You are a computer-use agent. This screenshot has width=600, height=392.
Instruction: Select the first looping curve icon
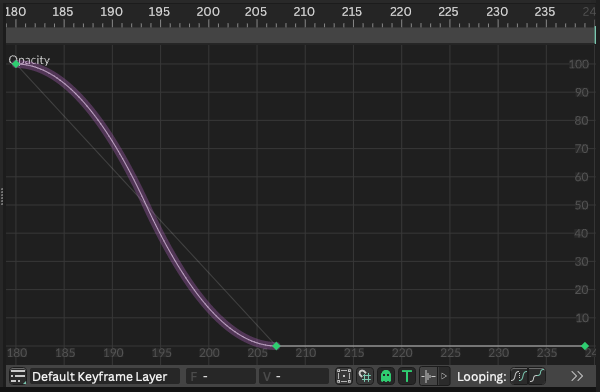(518, 376)
